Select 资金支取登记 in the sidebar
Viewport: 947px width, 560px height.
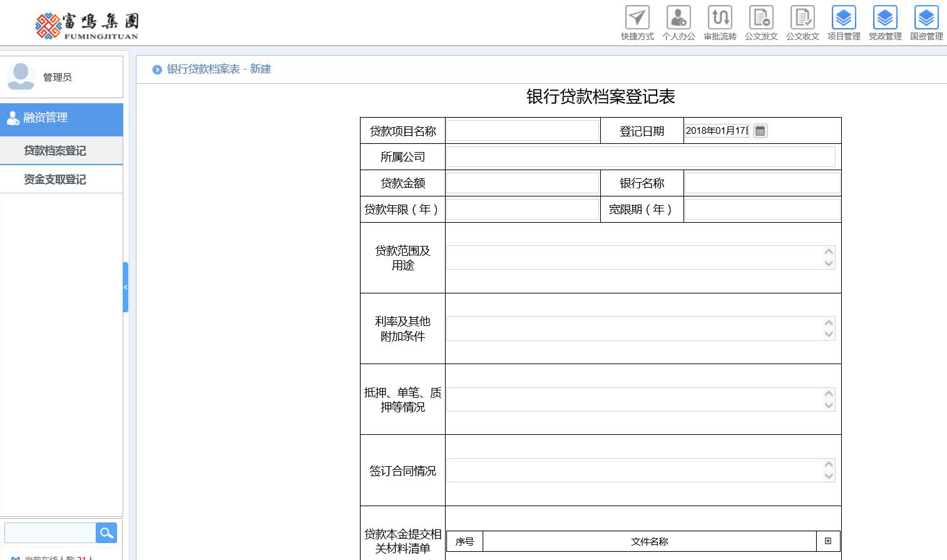(55, 180)
